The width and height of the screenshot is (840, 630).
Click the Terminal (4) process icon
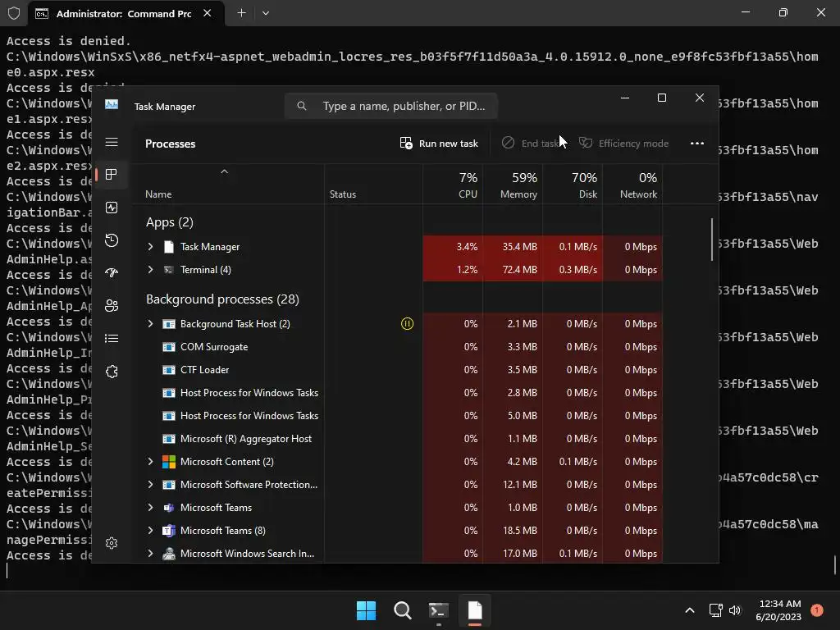point(169,269)
